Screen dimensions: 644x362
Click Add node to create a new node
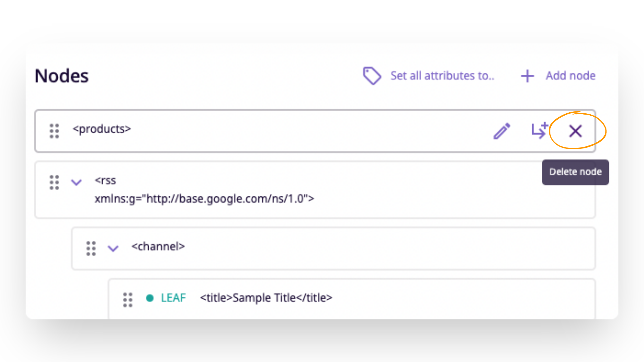[x=570, y=76]
